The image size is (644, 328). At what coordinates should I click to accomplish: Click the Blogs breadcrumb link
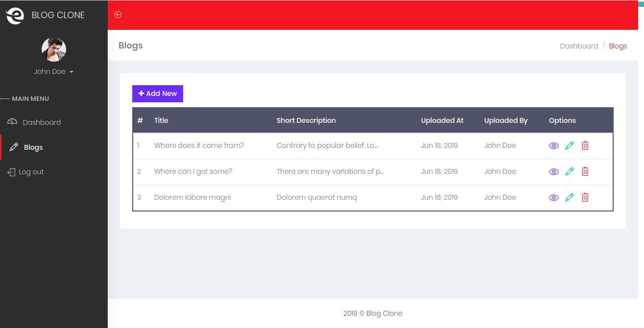point(618,46)
